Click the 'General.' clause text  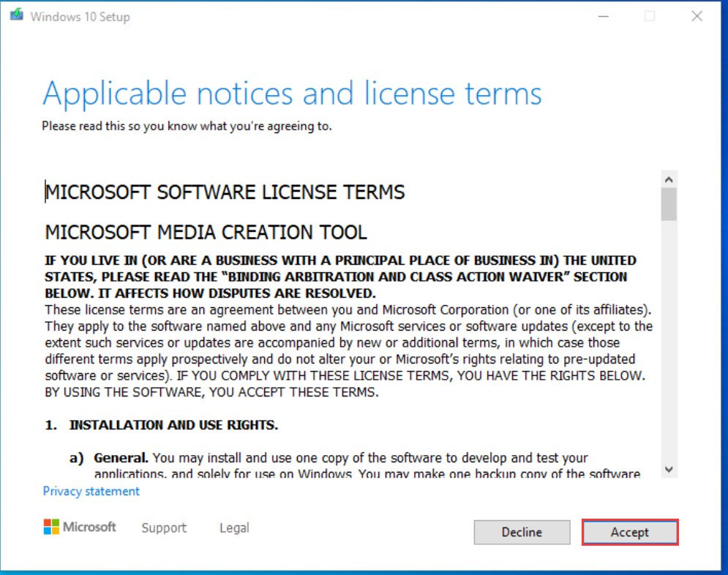tap(121, 458)
